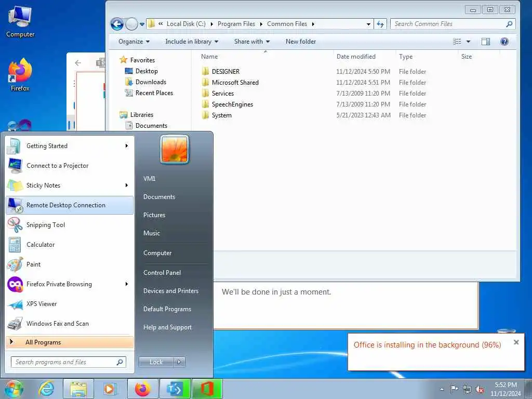This screenshot has height=399, width=532.
Task: Dismiss Office installing notification
Action: tap(516, 342)
